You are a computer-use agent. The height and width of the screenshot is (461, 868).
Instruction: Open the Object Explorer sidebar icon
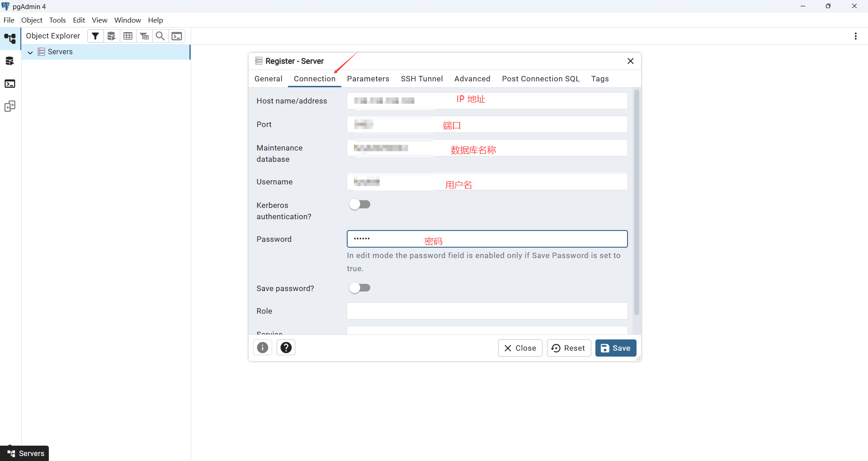pyautogui.click(x=10, y=39)
